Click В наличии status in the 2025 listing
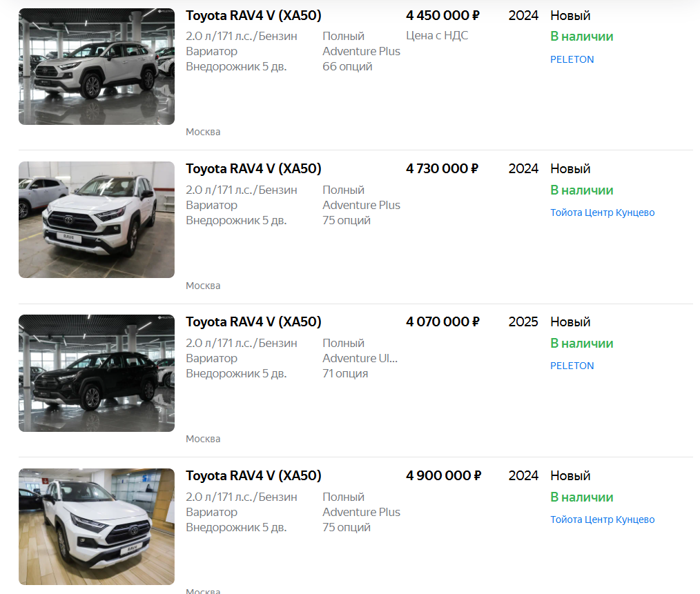This screenshot has height=594, width=700. 582,344
